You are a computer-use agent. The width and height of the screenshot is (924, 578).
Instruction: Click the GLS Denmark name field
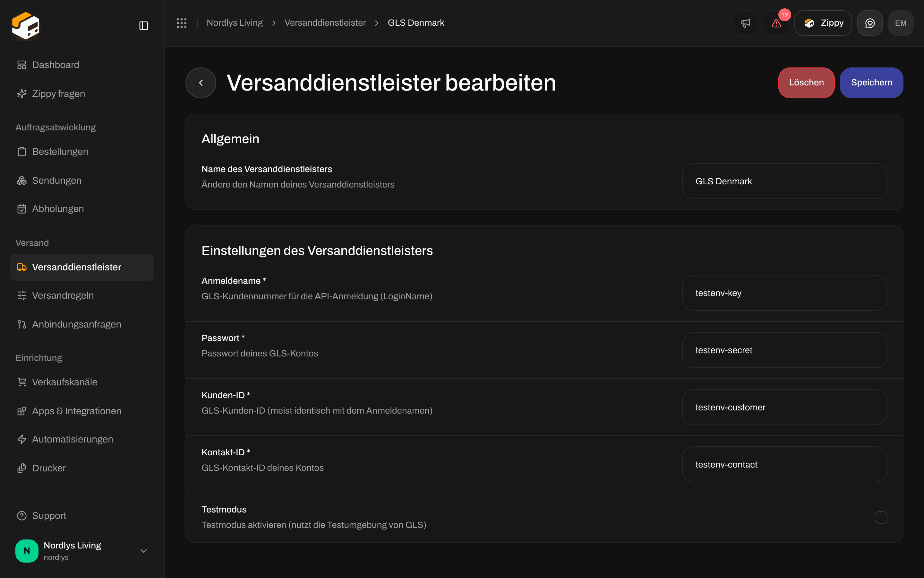784,181
